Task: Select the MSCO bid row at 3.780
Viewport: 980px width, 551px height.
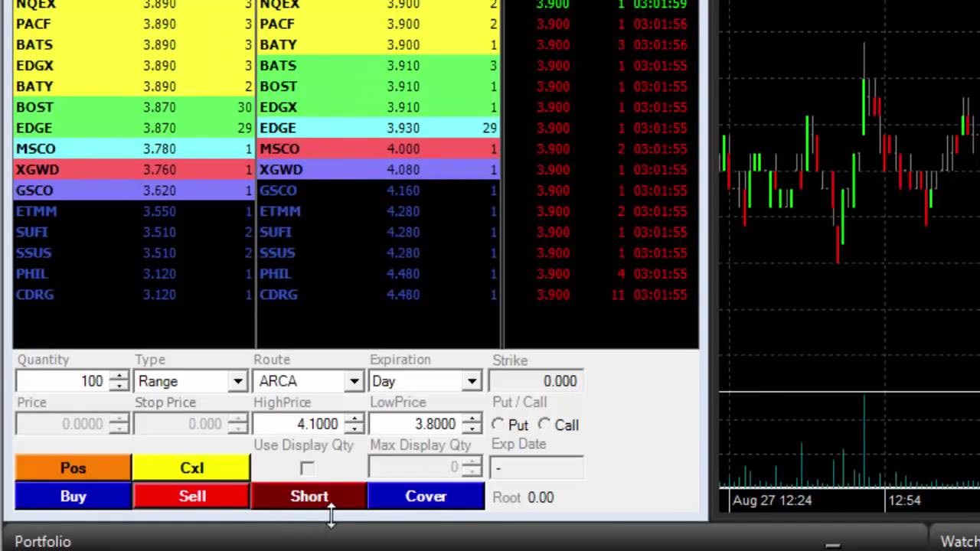Action: tap(134, 148)
